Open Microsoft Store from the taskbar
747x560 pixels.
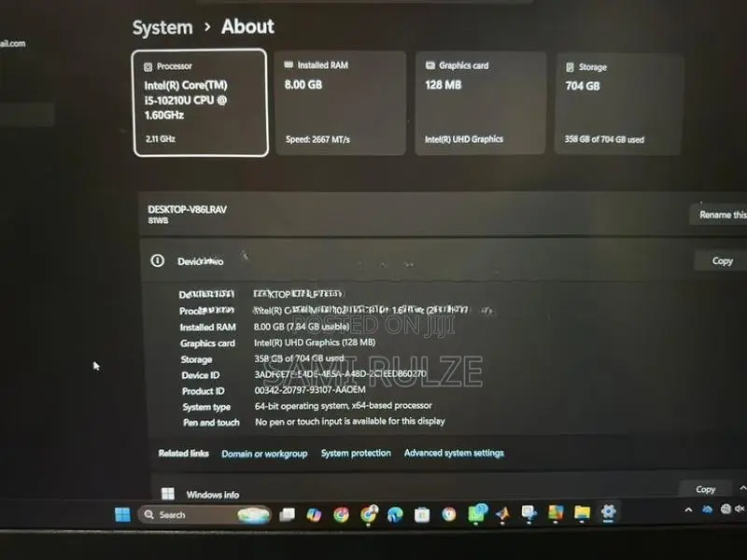[x=422, y=514]
